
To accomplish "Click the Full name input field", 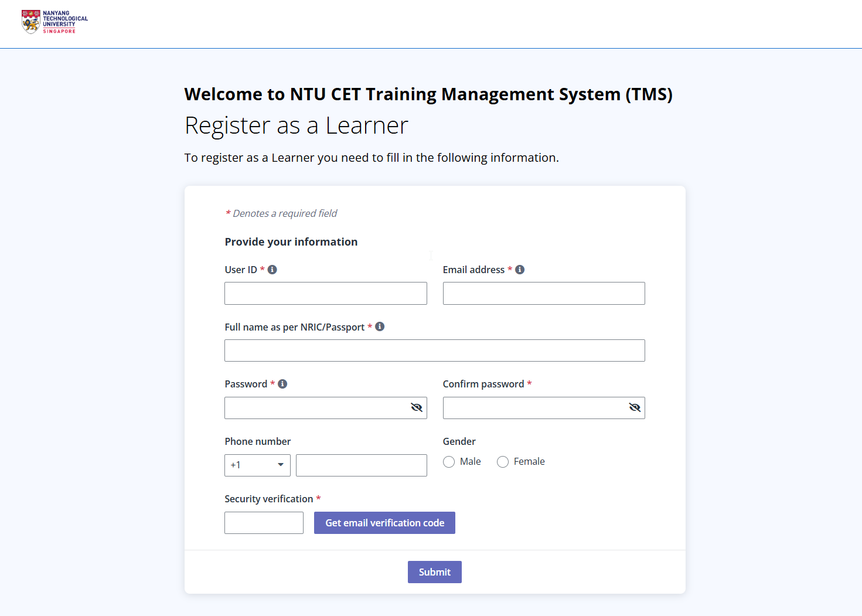I will pyautogui.click(x=434, y=350).
